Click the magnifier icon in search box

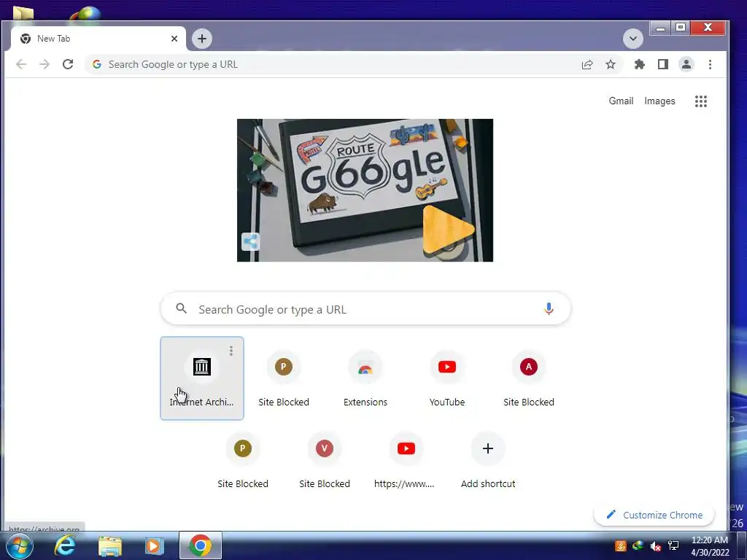pos(181,308)
